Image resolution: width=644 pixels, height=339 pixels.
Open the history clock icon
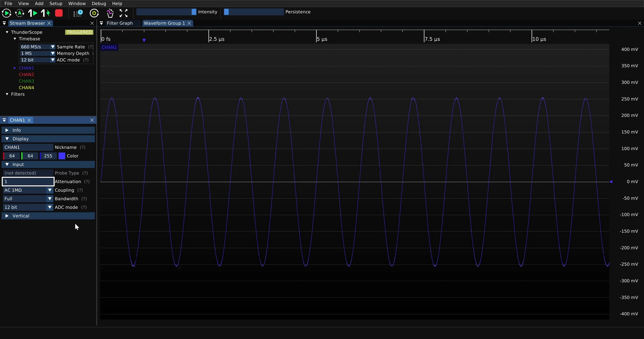coord(78,13)
